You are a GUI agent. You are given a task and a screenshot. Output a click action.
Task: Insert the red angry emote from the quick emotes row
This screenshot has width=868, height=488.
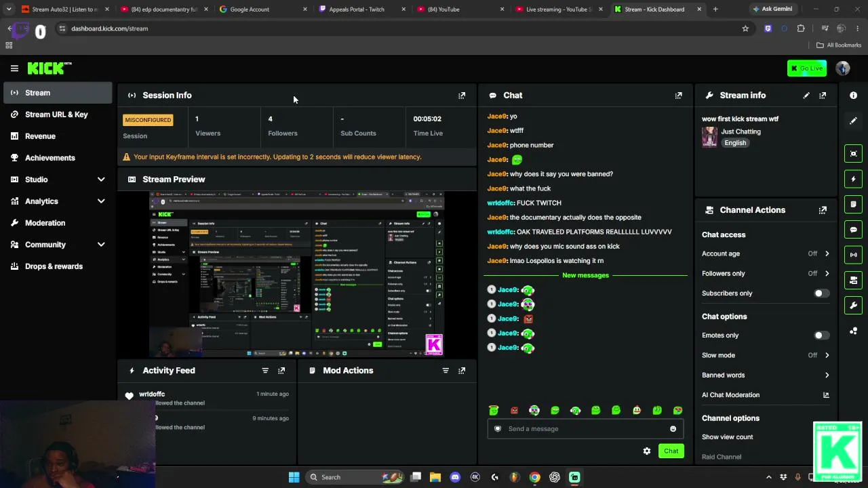(514, 410)
